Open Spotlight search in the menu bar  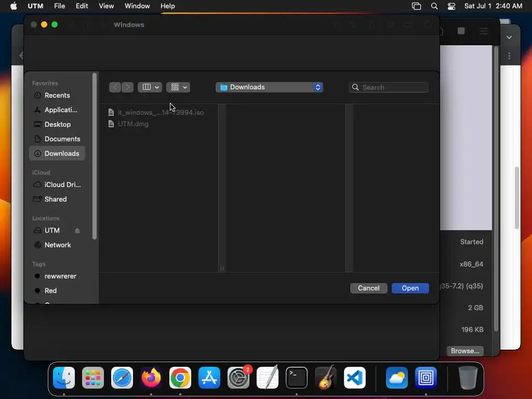434,6
